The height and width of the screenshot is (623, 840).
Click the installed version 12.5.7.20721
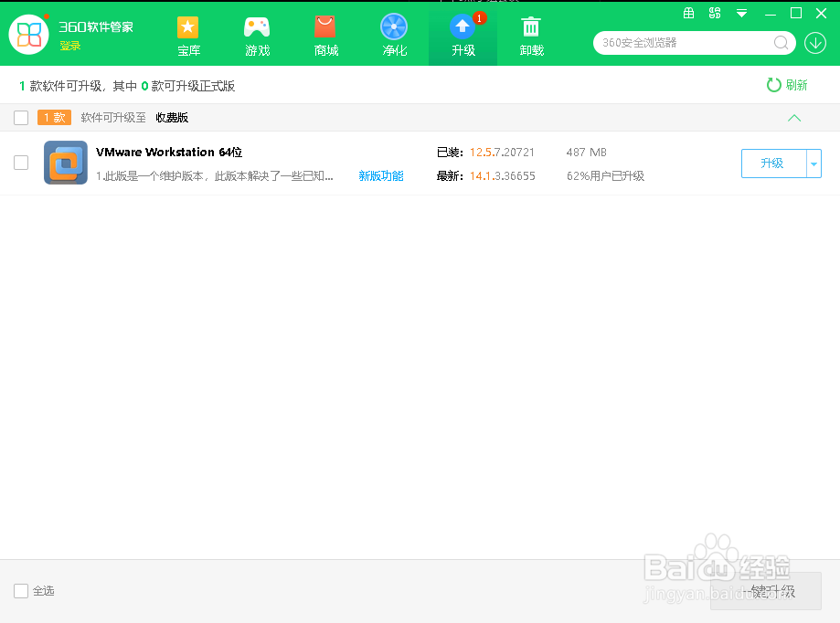click(x=502, y=153)
